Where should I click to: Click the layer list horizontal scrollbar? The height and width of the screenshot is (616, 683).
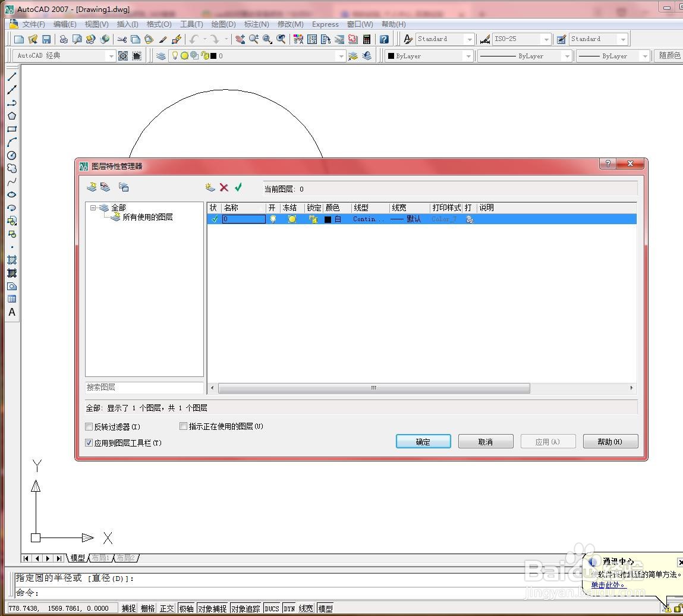[374, 388]
